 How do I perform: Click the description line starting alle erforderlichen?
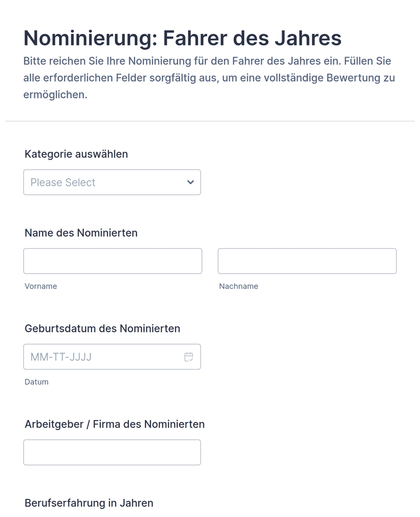tap(209, 78)
